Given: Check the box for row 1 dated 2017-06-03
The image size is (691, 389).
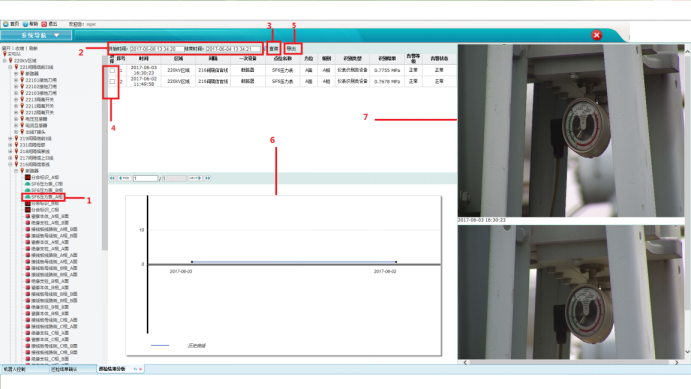Looking at the screenshot, I should (x=112, y=70).
